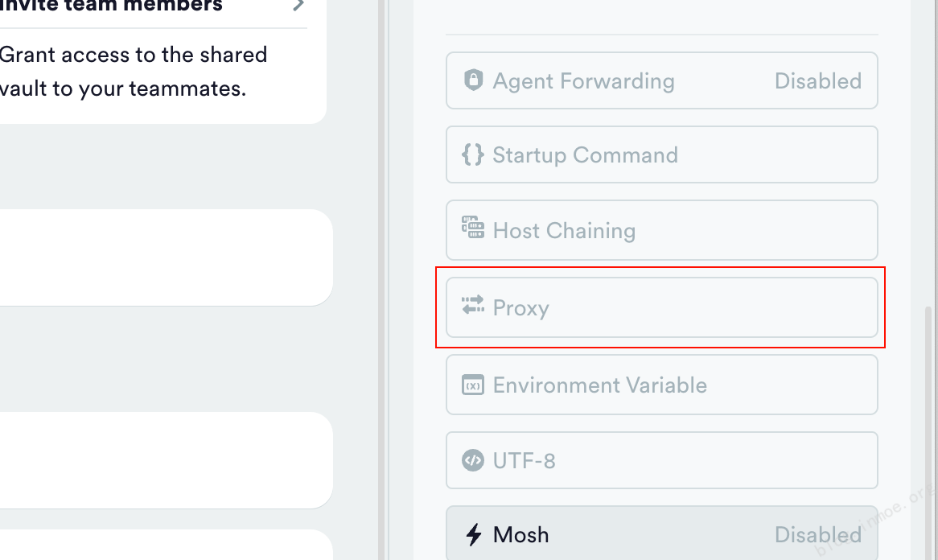Click the Startup Command curly braces icon
The width and height of the screenshot is (938, 560).
[x=472, y=154]
